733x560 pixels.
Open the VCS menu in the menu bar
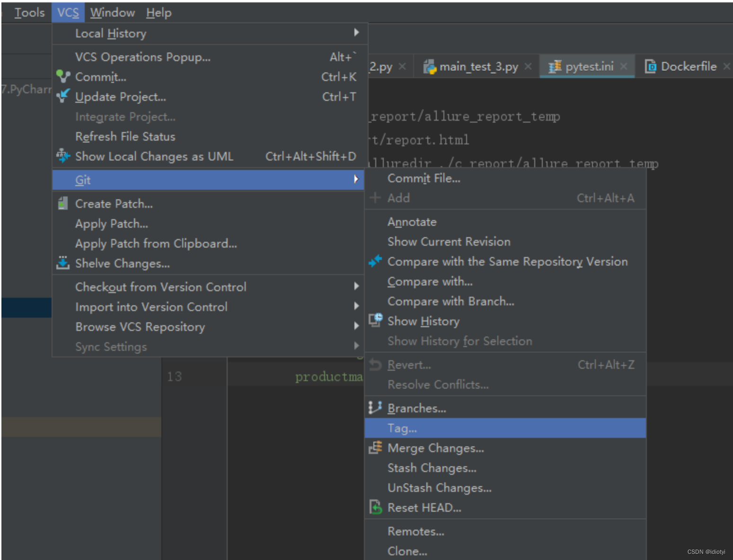(x=68, y=13)
